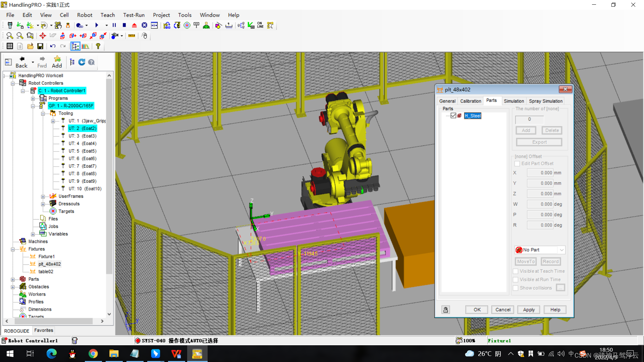Center the view with red arrows icon
This screenshot has width=644, height=362.
point(43,36)
